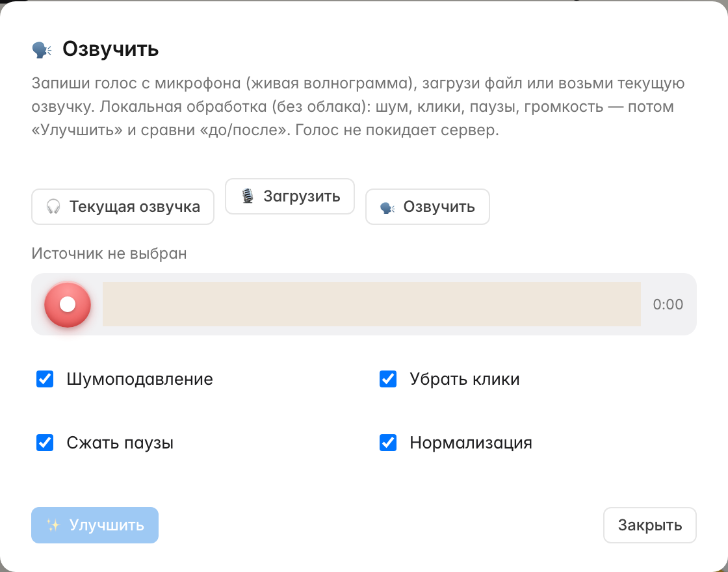Click the headphones icon in Текущая озвучка

pyautogui.click(x=53, y=207)
